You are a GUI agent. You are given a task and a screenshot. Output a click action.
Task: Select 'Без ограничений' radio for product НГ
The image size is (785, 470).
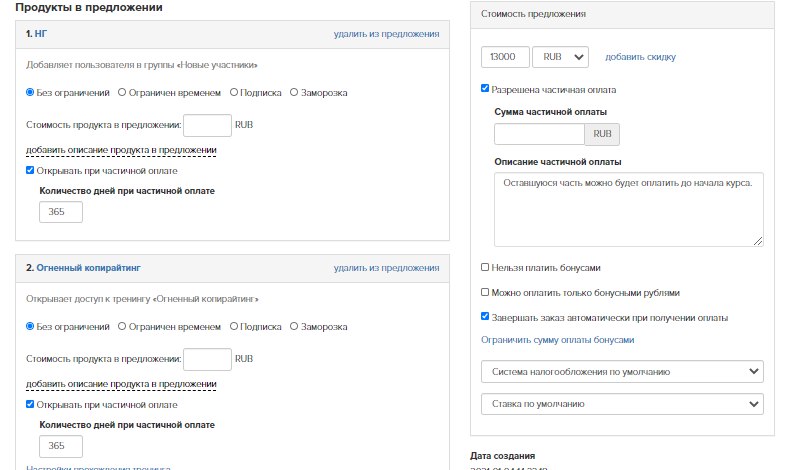(x=30, y=92)
